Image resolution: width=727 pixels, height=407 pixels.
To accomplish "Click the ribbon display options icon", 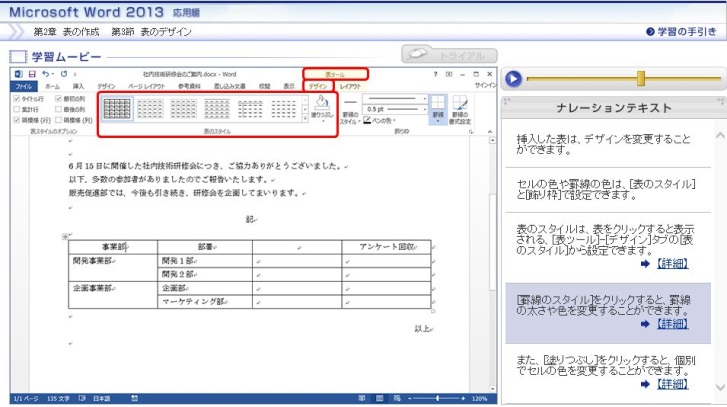I will 449,74.
